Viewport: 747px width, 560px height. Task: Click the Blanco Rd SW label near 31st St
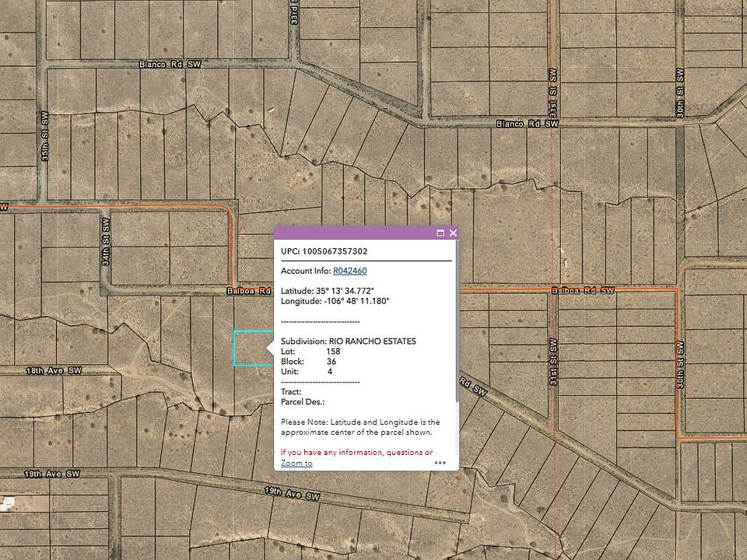click(x=527, y=124)
